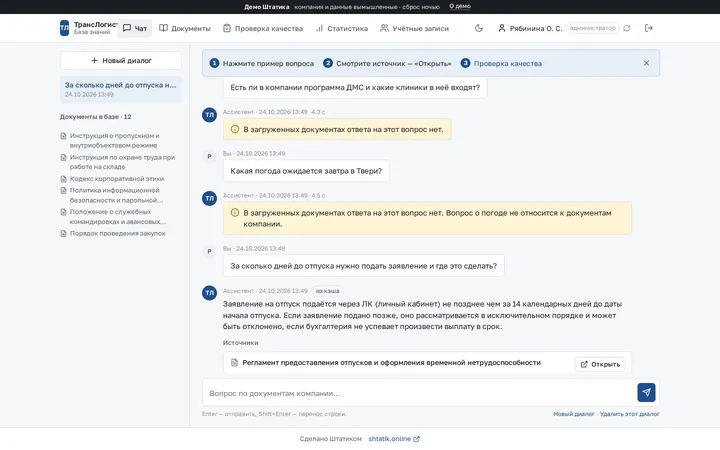
Task: Click the external link icon after shtatik.online
Action: point(416,439)
